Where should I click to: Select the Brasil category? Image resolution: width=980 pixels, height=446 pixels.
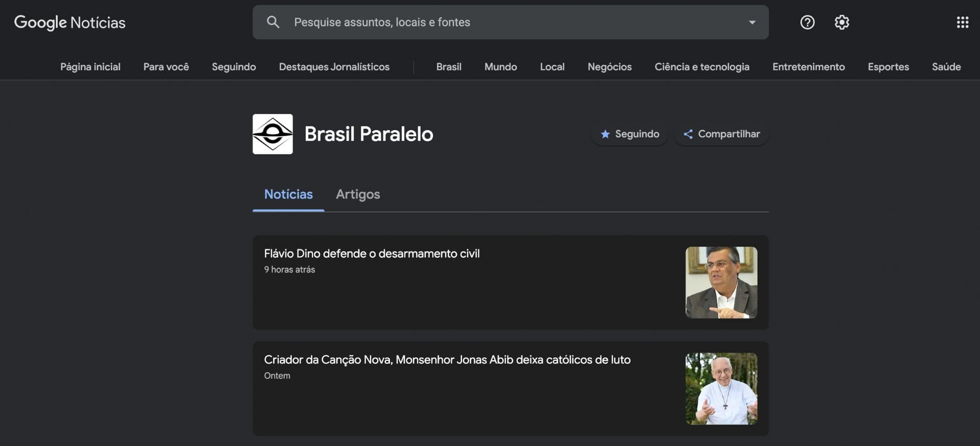[x=449, y=67]
